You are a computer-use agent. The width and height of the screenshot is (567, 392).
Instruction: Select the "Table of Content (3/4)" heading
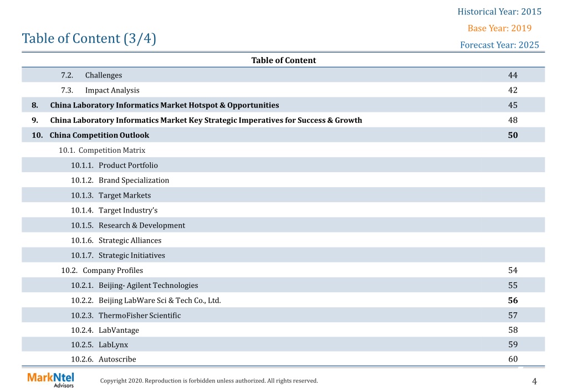89,39
